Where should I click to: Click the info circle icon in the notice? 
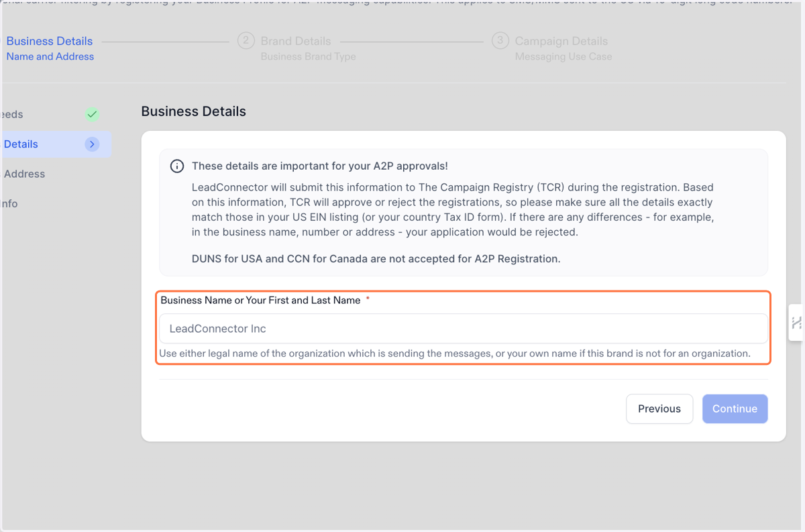(177, 166)
